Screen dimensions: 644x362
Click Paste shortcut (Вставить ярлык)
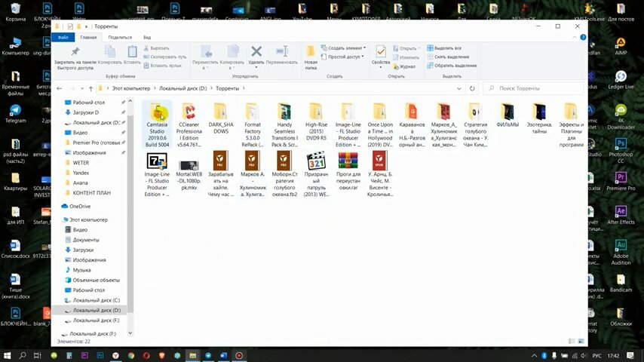(x=163, y=66)
